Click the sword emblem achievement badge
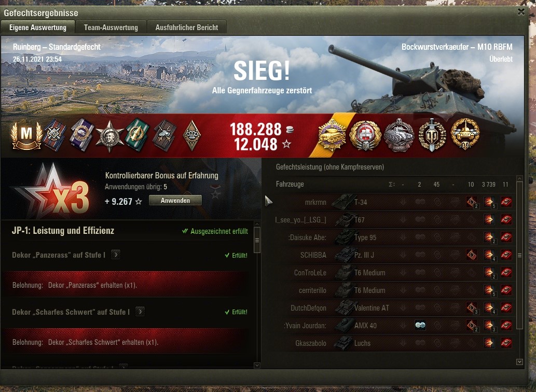Image resolution: width=536 pixels, height=392 pixels. (x=432, y=135)
